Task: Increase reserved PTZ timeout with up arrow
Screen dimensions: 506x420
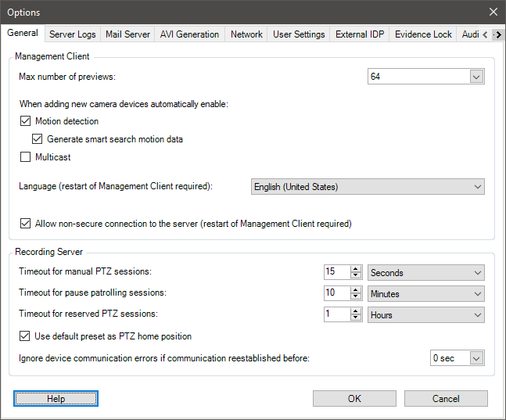Action: pyautogui.click(x=355, y=311)
